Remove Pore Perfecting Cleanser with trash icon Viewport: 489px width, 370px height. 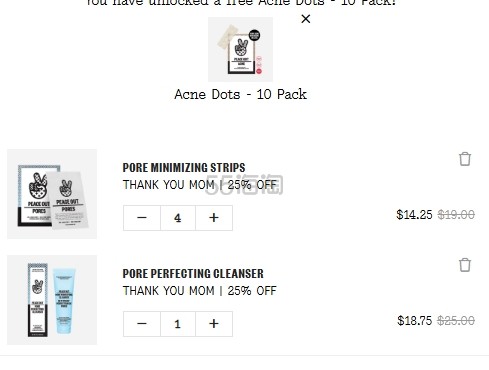(x=465, y=265)
